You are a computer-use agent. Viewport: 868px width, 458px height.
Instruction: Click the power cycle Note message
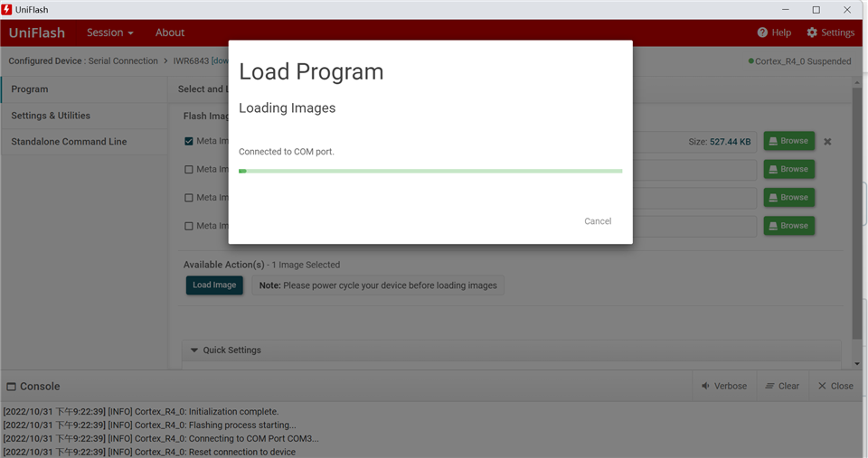pyautogui.click(x=378, y=285)
